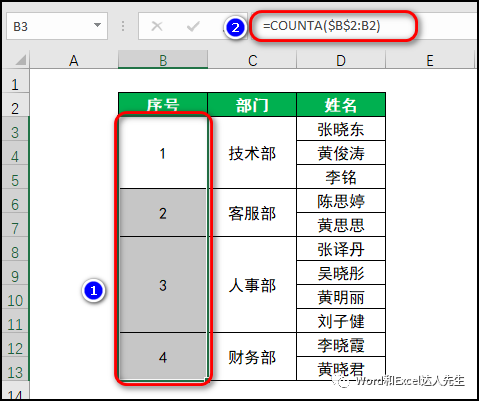The width and height of the screenshot is (479, 401).
Task: Select row 9 header
Action: 15,273
